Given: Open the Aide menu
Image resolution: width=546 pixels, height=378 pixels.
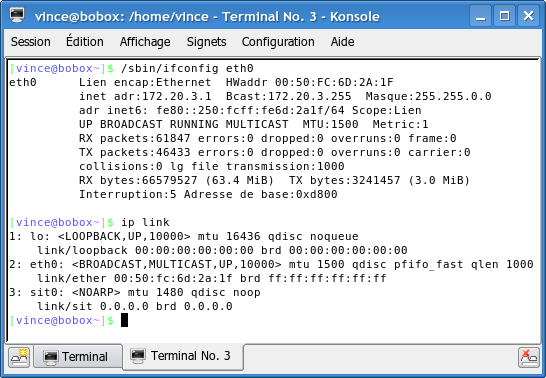Looking at the screenshot, I should click(x=343, y=42).
